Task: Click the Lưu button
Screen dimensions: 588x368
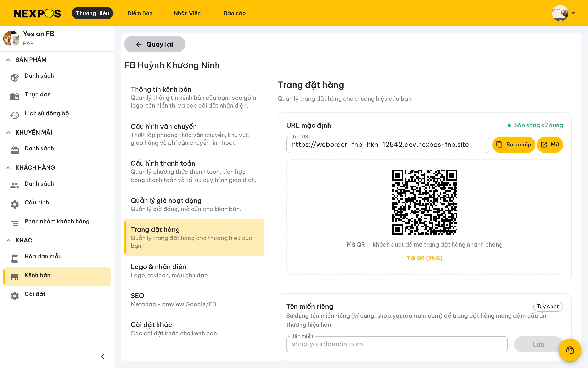Action: coord(538,344)
